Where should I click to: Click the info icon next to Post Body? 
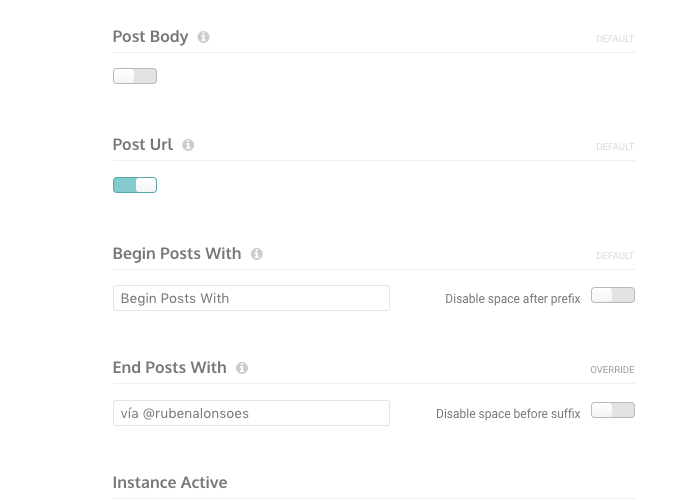[203, 37]
